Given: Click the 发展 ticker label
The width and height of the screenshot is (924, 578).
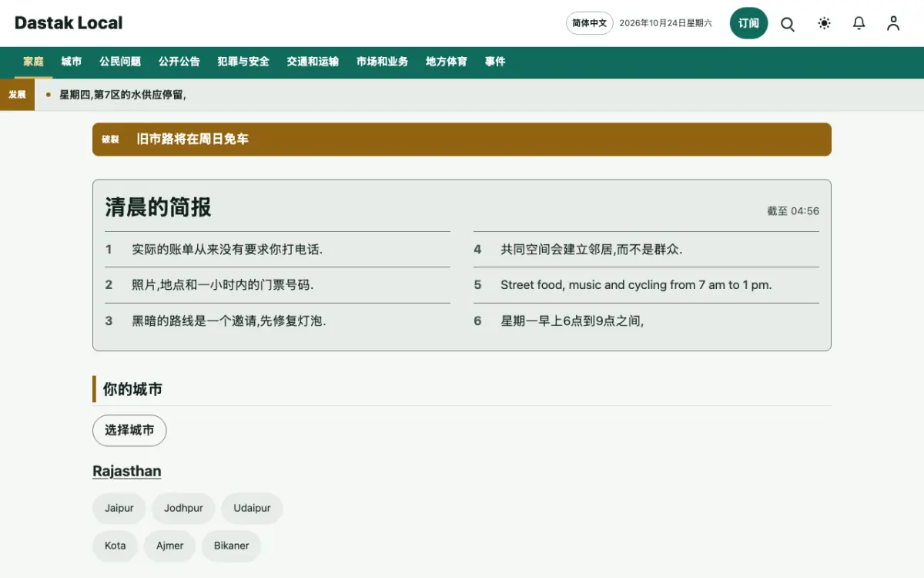Looking at the screenshot, I should (x=17, y=95).
